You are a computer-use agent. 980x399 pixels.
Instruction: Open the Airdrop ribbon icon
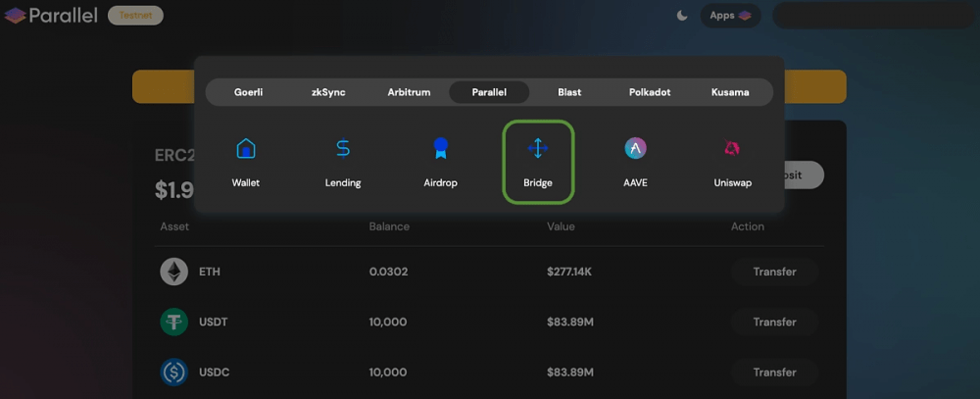tap(441, 149)
